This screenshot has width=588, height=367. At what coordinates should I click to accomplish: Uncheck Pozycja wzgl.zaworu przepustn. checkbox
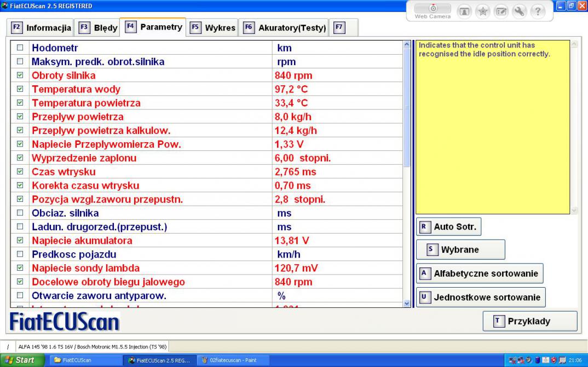tap(20, 199)
